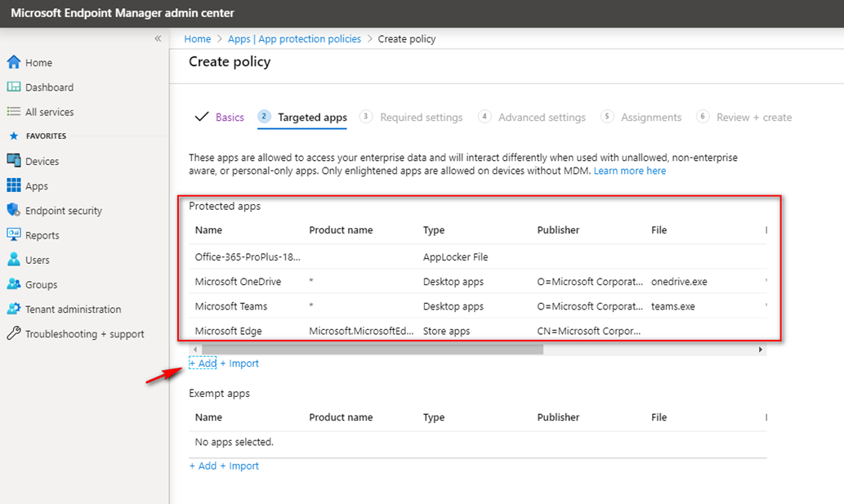The height and width of the screenshot is (504, 844).
Task: Select the Microsoft OneDrive row name
Action: pyautogui.click(x=238, y=282)
